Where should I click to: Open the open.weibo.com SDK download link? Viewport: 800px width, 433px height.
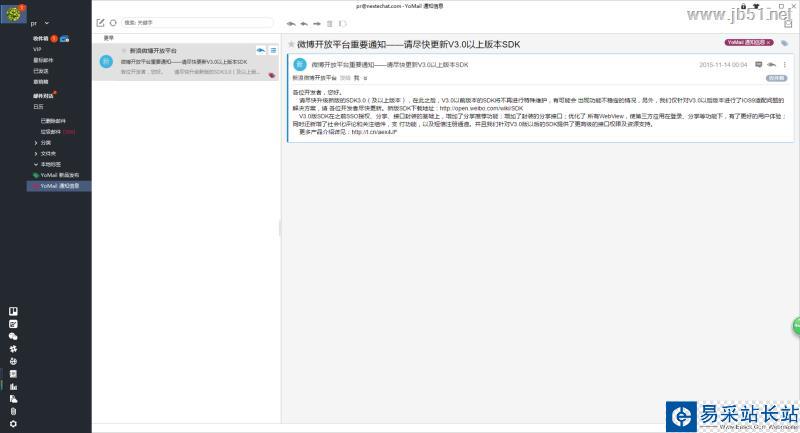tap(481, 108)
